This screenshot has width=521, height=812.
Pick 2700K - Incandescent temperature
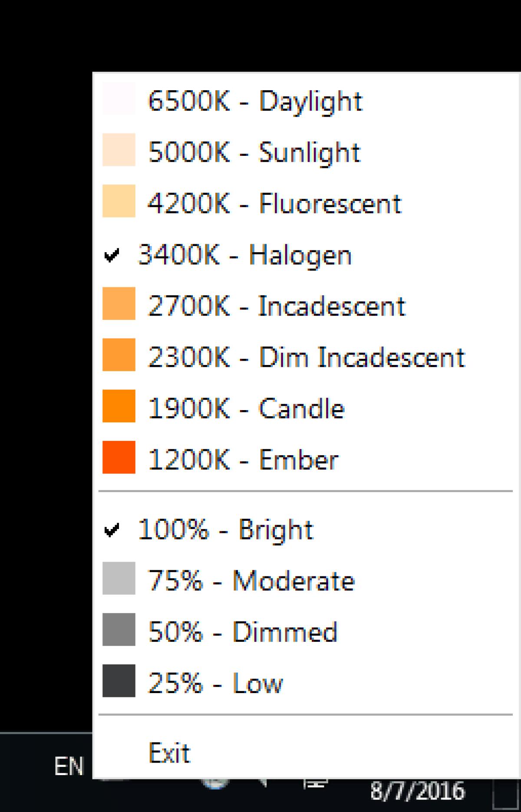276,306
